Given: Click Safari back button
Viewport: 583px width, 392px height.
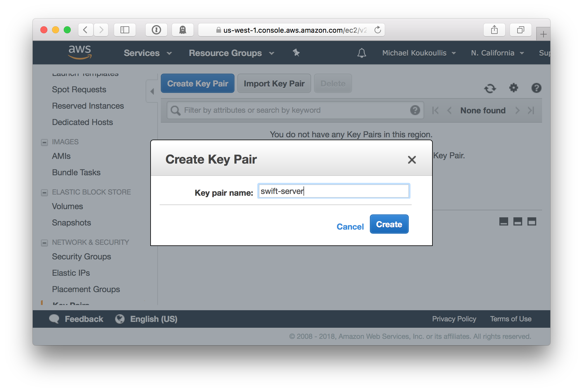Looking at the screenshot, I should [86, 30].
